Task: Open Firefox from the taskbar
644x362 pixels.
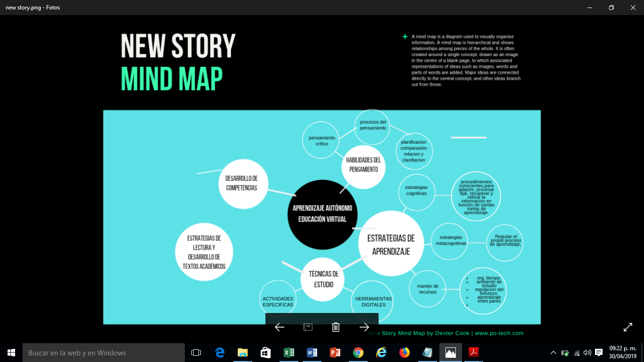Action: [x=405, y=353]
